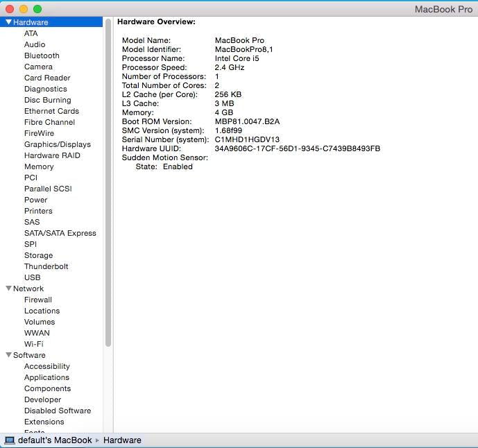
Task: Select the Hardware category row
Action: pos(51,22)
